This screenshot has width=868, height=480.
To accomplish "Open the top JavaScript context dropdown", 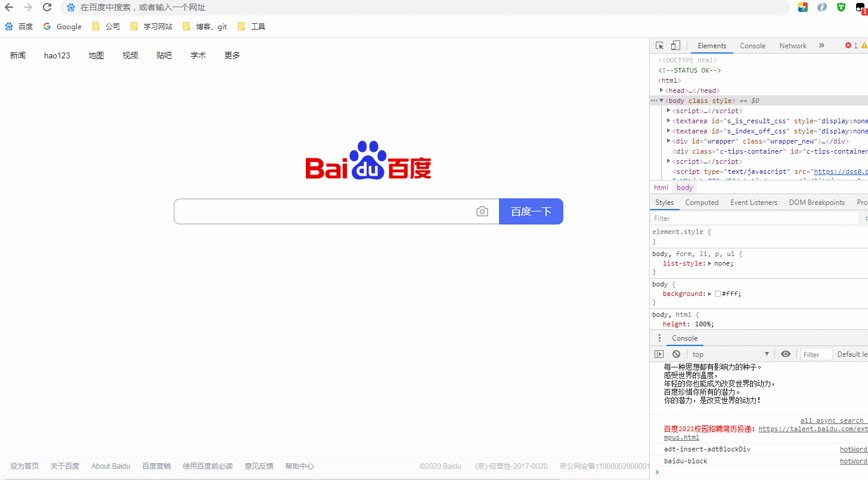I will 731,354.
